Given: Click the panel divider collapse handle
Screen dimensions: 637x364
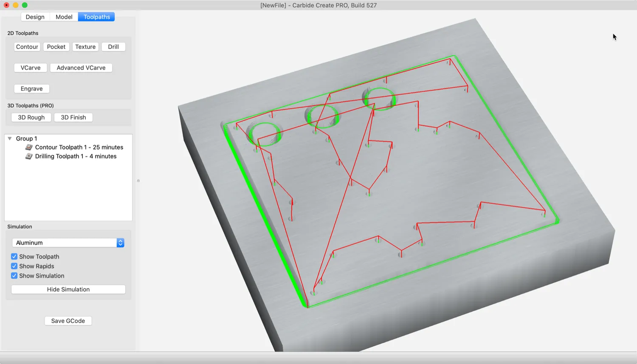Looking at the screenshot, I should click(138, 181).
